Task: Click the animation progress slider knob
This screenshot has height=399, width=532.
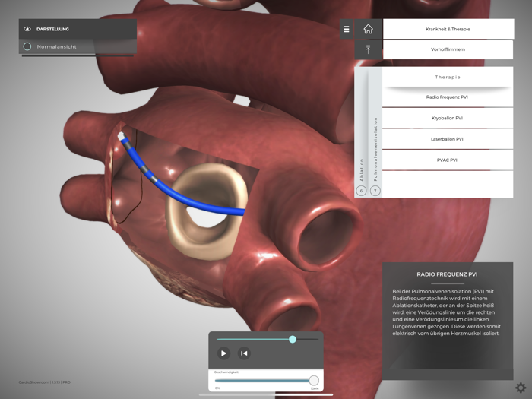Action: click(x=293, y=339)
